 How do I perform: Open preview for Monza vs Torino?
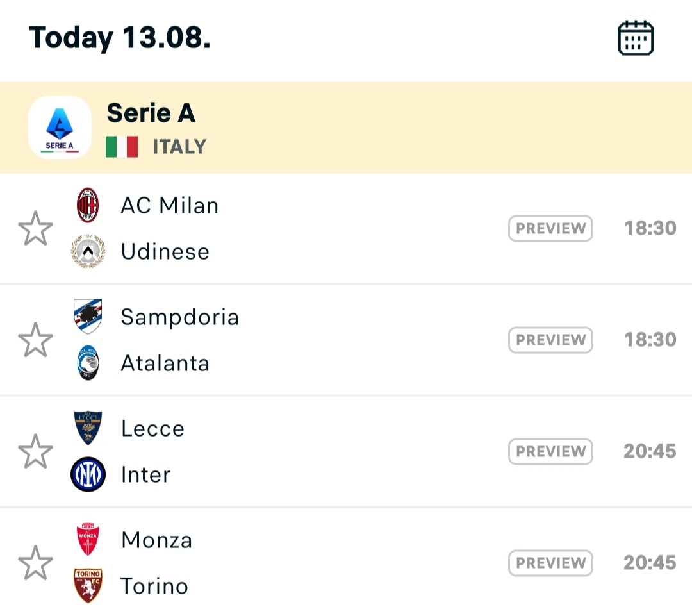click(x=550, y=563)
